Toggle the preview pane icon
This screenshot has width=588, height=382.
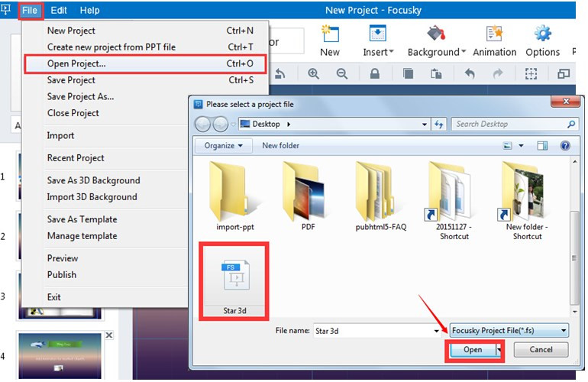click(542, 146)
